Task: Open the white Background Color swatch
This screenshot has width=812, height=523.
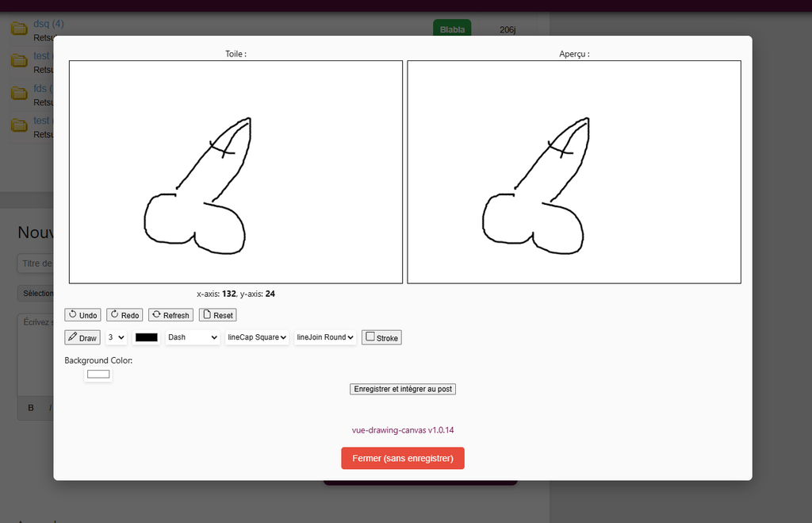Action: 98,374
